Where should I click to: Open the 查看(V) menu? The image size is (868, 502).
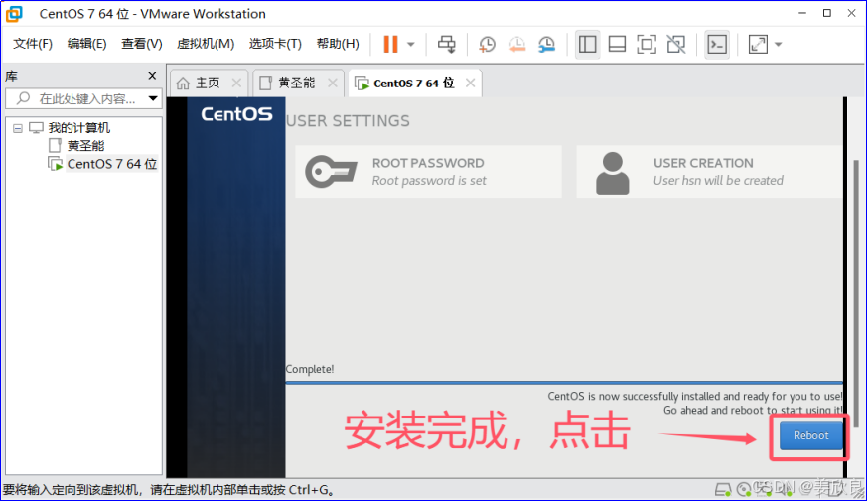(142, 44)
